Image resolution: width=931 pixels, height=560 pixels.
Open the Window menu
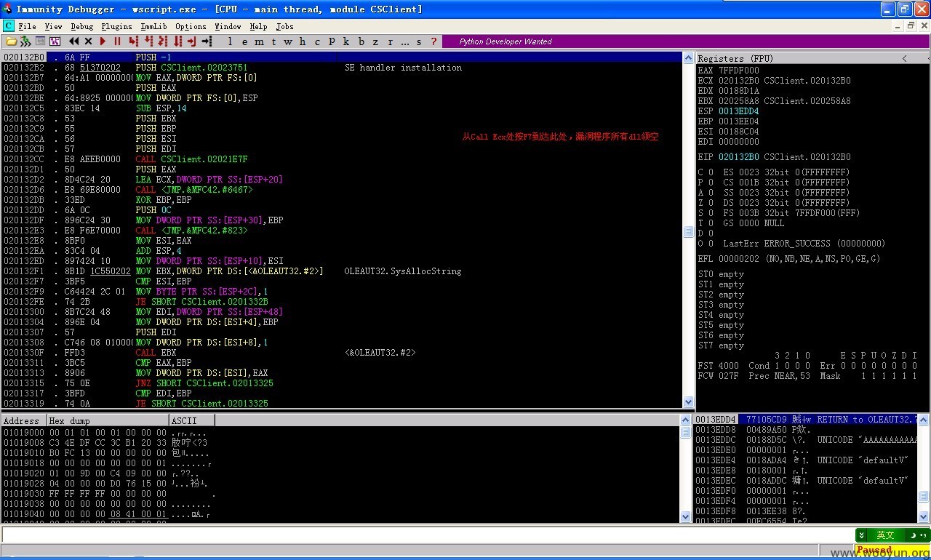[228, 26]
